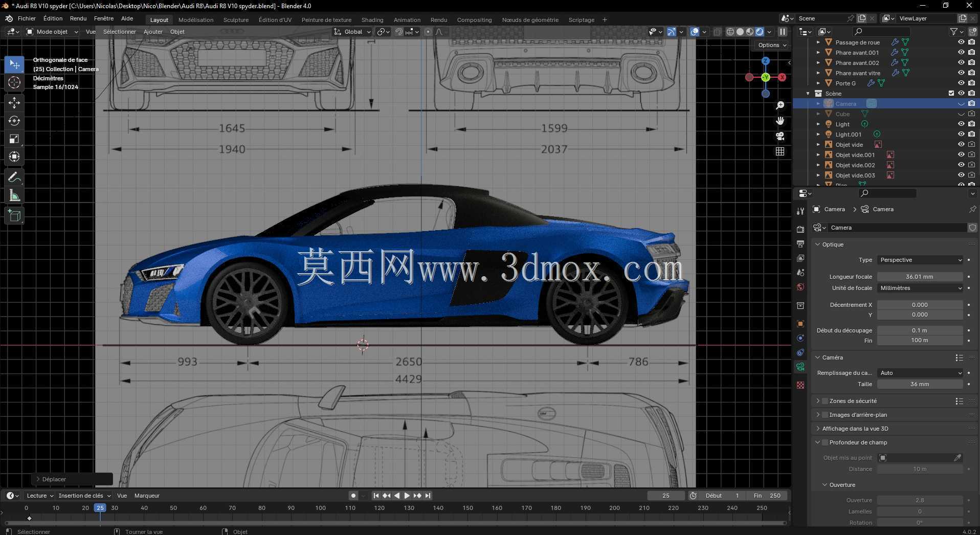Open the Object properties tab
The height and width of the screenshot is (535, 980).
(x=800, y=324)
